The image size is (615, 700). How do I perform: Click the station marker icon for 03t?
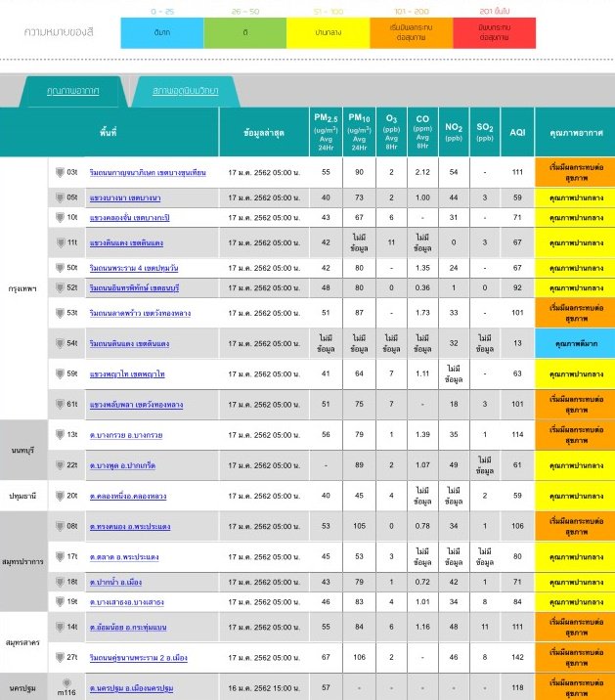(60, 172)
